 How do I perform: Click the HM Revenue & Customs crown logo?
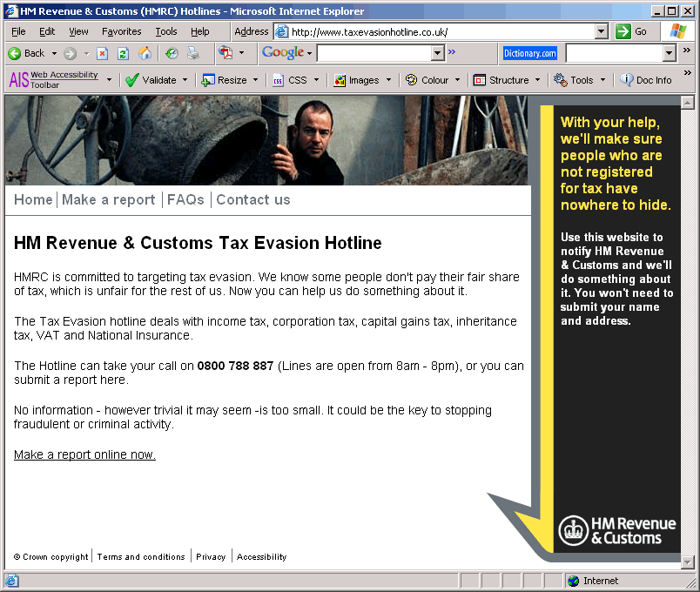573,531
